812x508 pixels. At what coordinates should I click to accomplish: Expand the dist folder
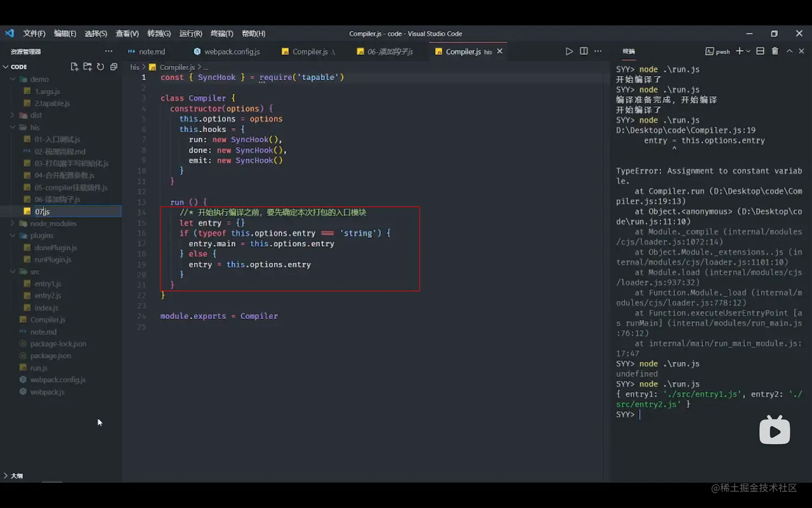coord(35,115)
